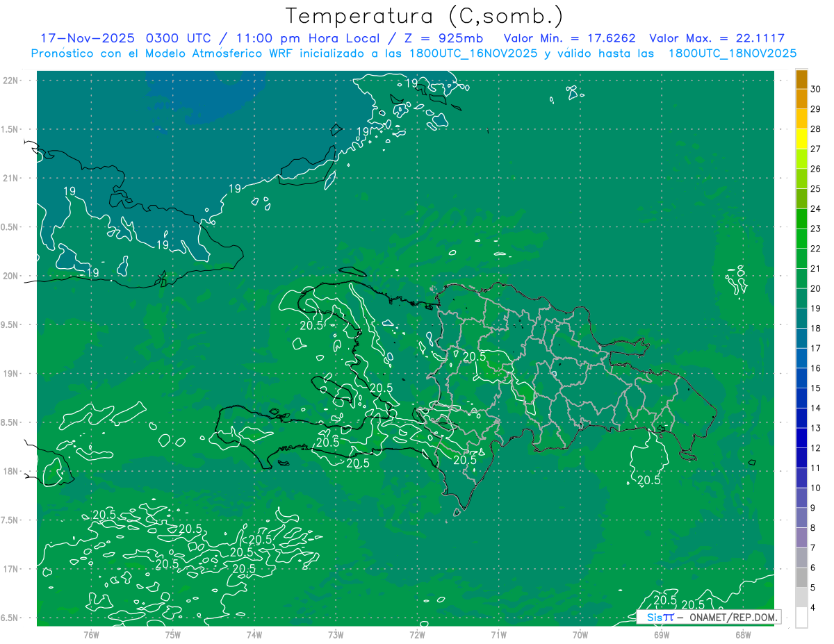Pick the blue legend swatch between 15 and 16
This screenshot has height=644, width=834.
[802, 379]
